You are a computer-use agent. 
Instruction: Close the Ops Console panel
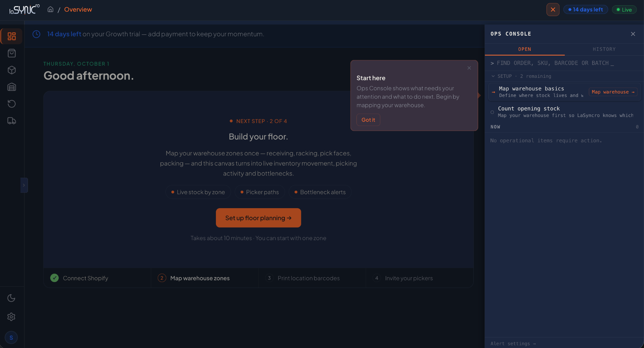pyautogui.click(x=633, y=34)
